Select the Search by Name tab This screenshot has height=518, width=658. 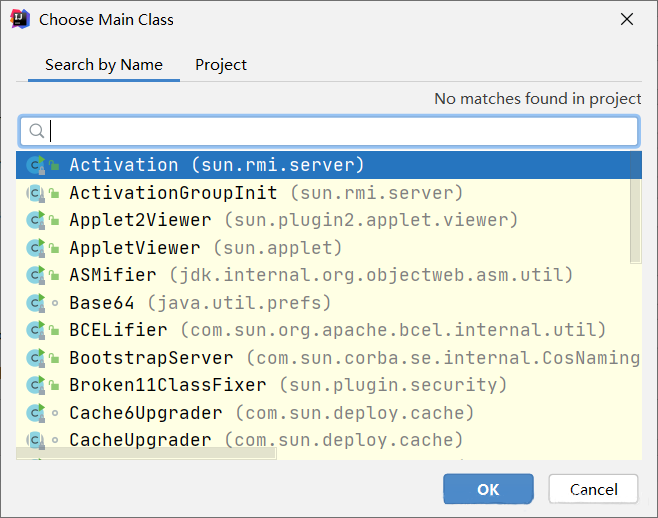coord(104,65)
